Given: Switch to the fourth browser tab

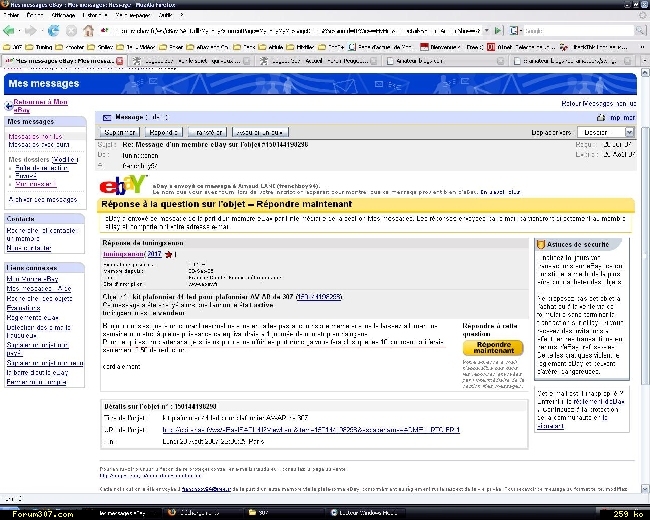Looking at the screenshot, I should (445, 61).
